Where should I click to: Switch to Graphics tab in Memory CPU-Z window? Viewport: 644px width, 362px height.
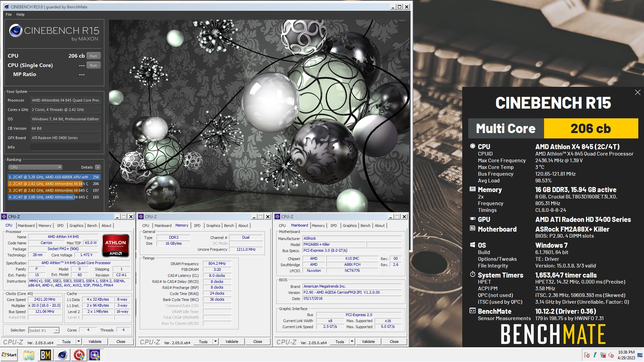pos(213,226)
